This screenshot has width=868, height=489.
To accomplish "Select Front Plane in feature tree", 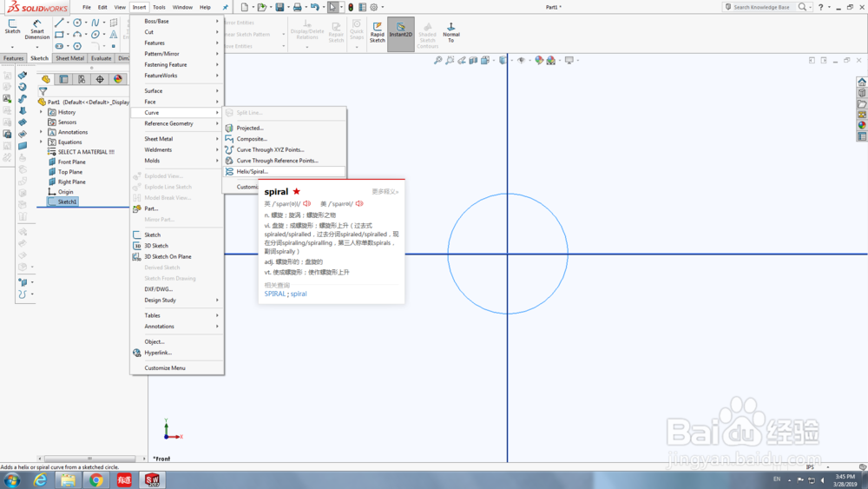I will [71, 162].
